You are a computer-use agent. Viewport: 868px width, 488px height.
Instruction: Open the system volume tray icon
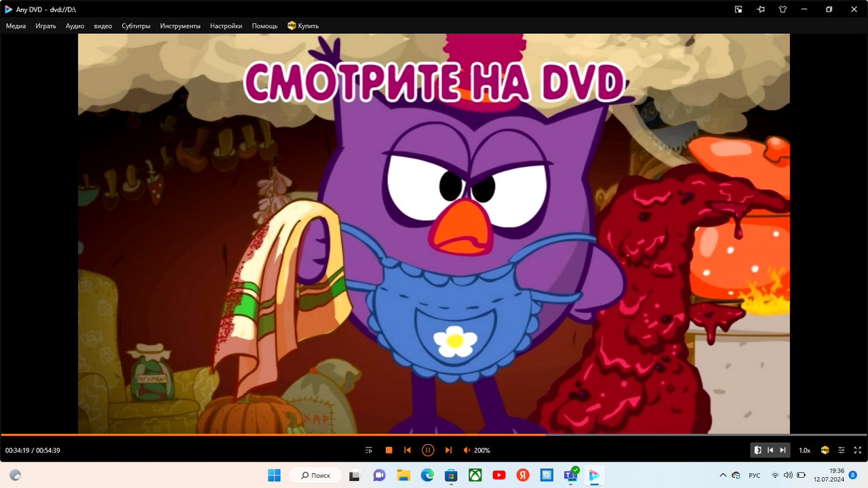(x=788, y=475)
